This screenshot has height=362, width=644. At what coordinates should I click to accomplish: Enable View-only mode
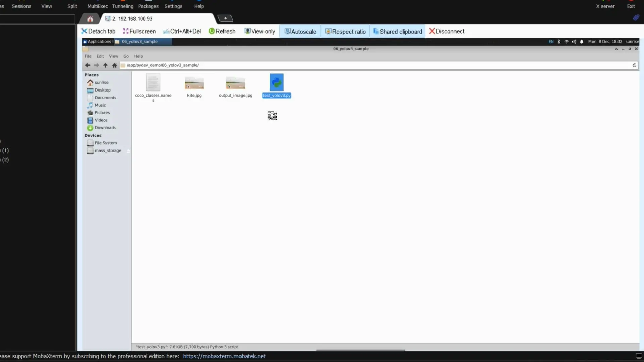click(260, 31)
